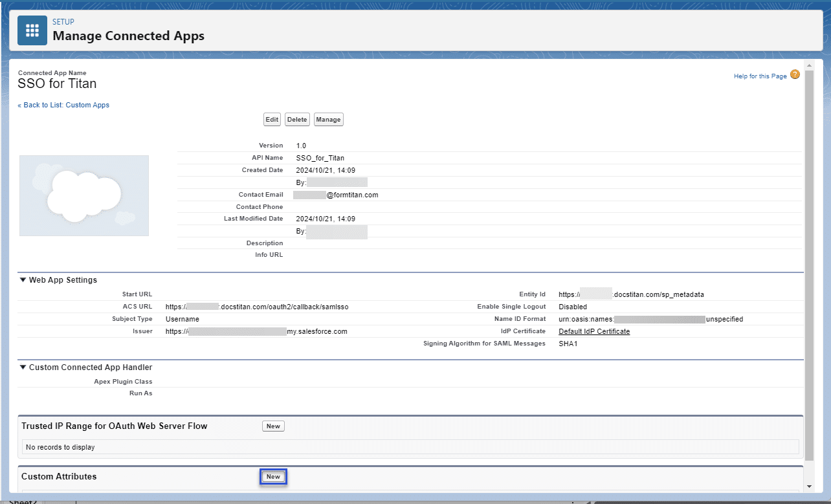The width and height of the screenshot is (831, 504).
Task: Open the Default IdP Certificate link
Action: pos(594,331)
